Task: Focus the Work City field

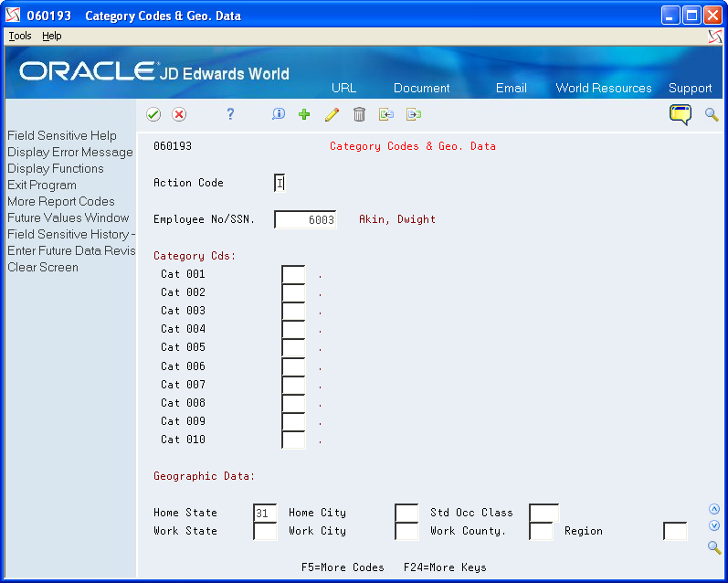Action: (x=406, y=531)
